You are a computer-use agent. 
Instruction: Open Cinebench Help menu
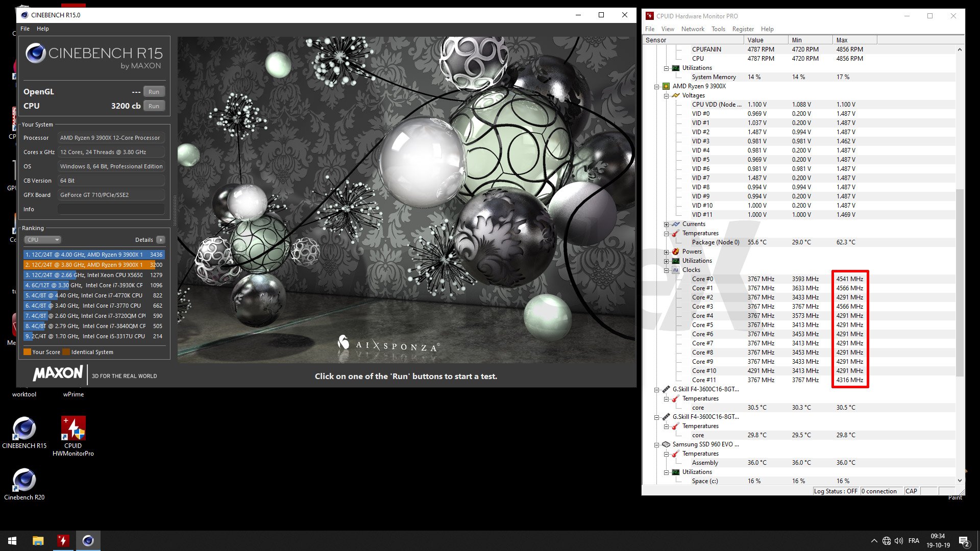point(43,29)
